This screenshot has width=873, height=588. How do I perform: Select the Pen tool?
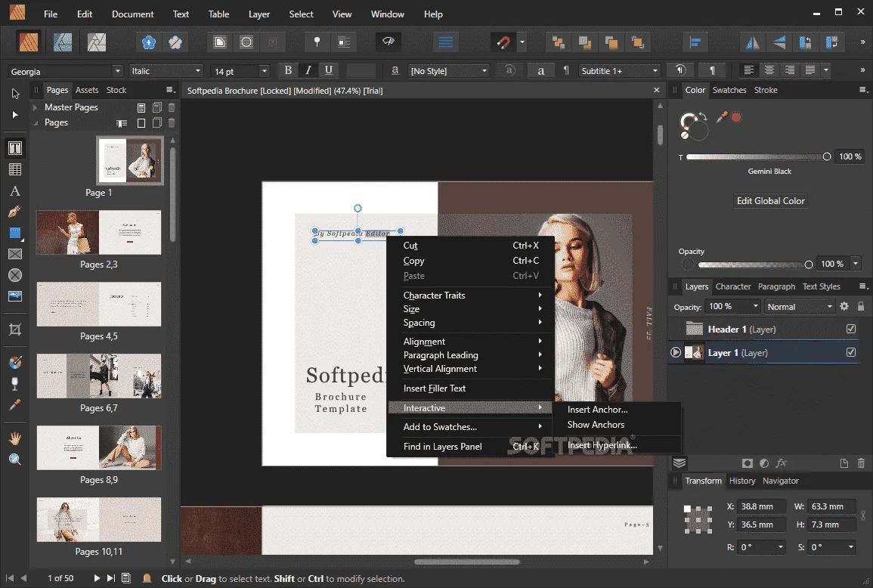tap(15, 212)
